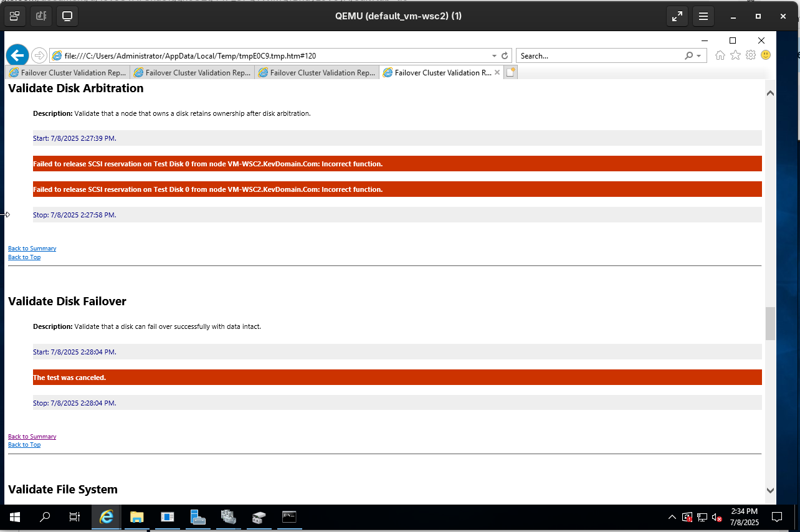Click Back to Summary under Validate Disk Arbitration
This screenshot has height=532, width=800.
click(x=32, y=249)
